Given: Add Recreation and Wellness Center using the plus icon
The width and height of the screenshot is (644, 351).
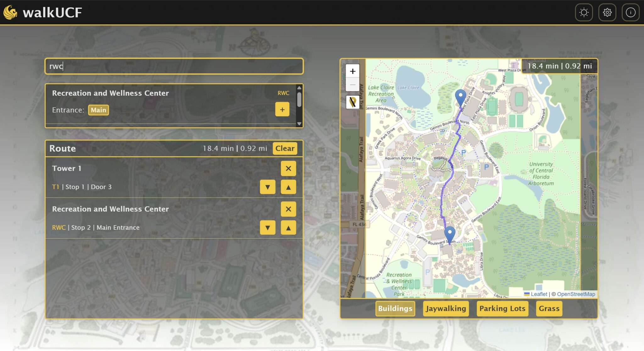Looking at the screenshot, I should [282, 109].
